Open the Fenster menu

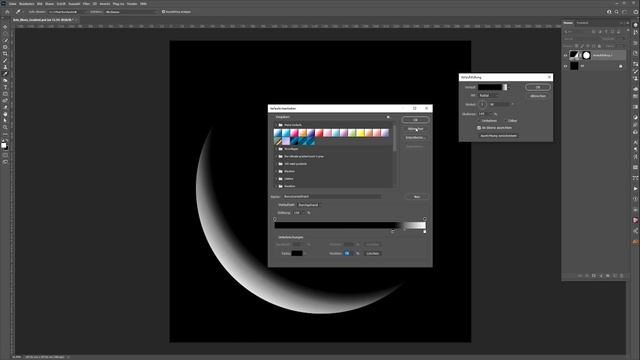(x=132, y=4)
